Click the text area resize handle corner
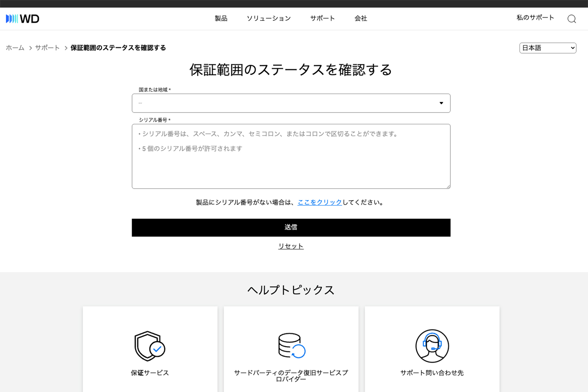588x392 pixels. click(448, 187)
